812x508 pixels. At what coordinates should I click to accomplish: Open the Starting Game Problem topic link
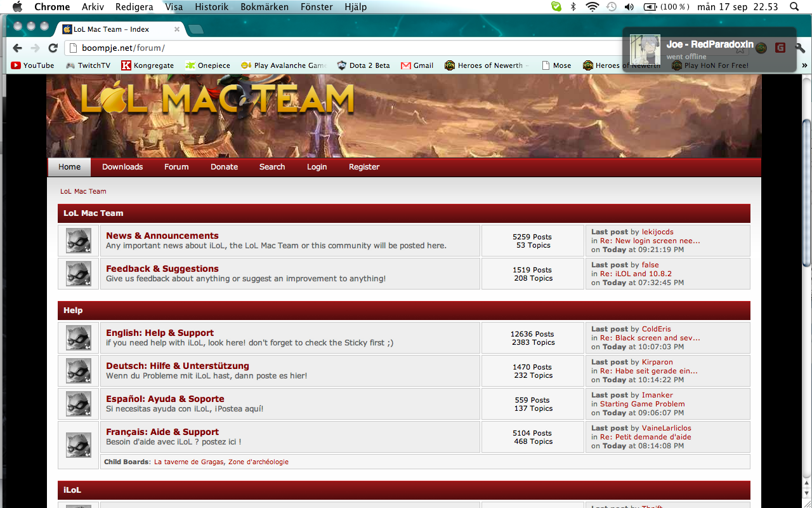point(643,404)
